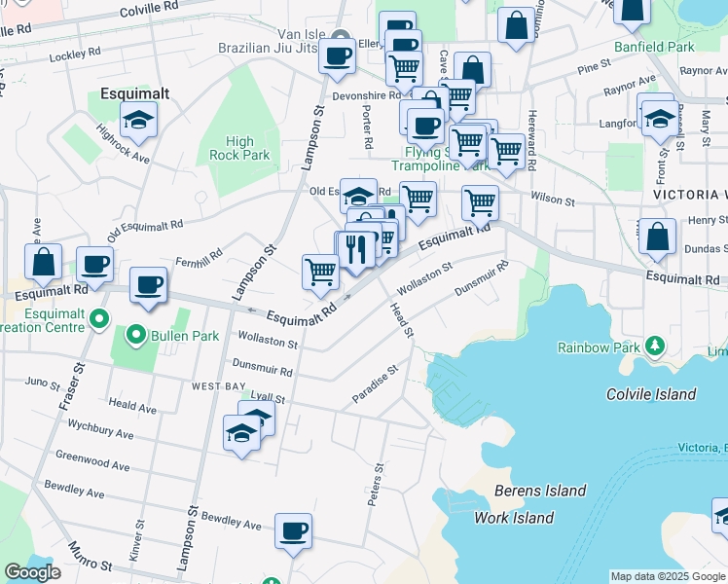
Task: Select the cafe marker on Lampson St near Ellery
Action: click(x=337, y=59)
